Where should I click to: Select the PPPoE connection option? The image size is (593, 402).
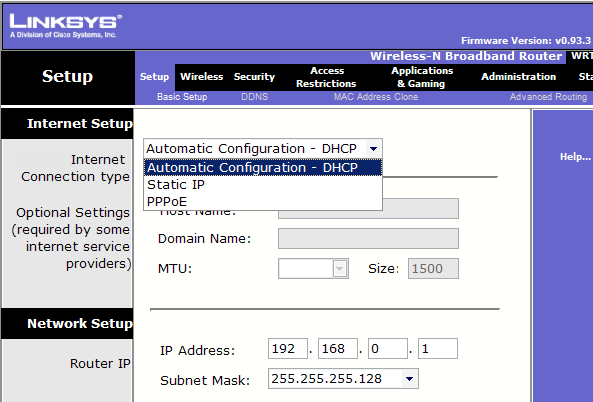(263, 201)
